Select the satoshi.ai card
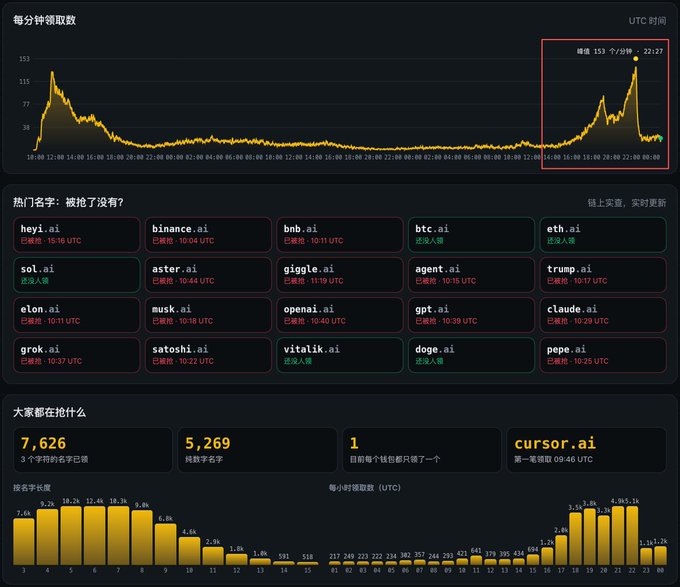The width and height of the screenshot is (680, 587). point(208,355)
